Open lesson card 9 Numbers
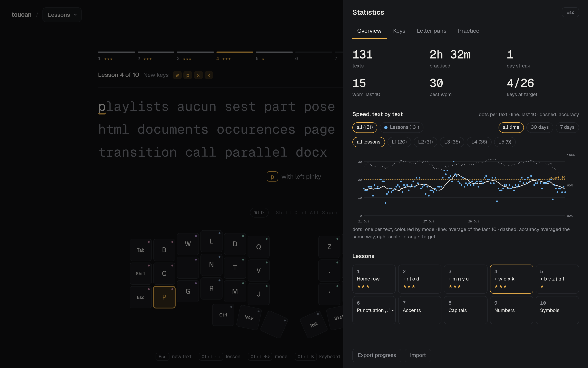 click(x=511, y=310)
